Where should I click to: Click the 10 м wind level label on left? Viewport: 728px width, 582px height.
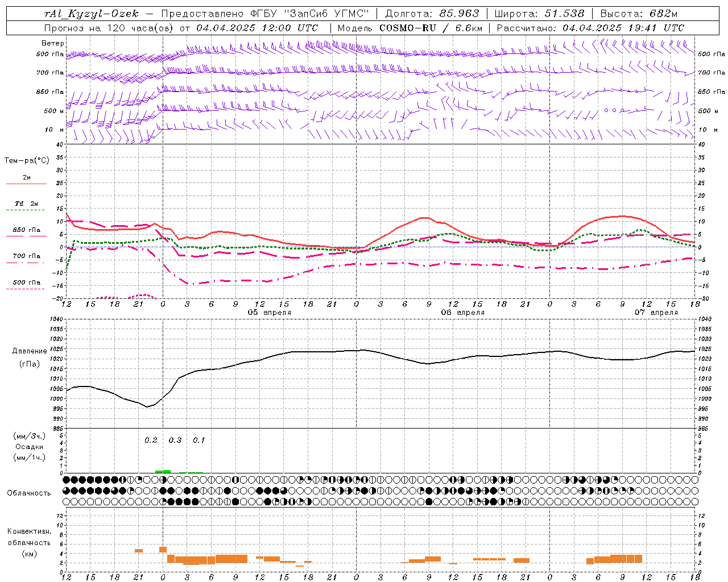55,130
